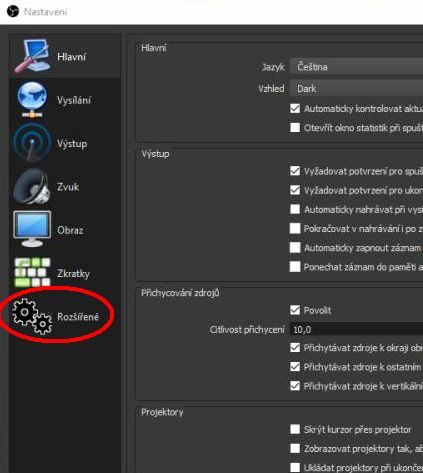Open the Obraz monitor icon
This screenshot has width=423, height=473.
click(x=32, y=229)
